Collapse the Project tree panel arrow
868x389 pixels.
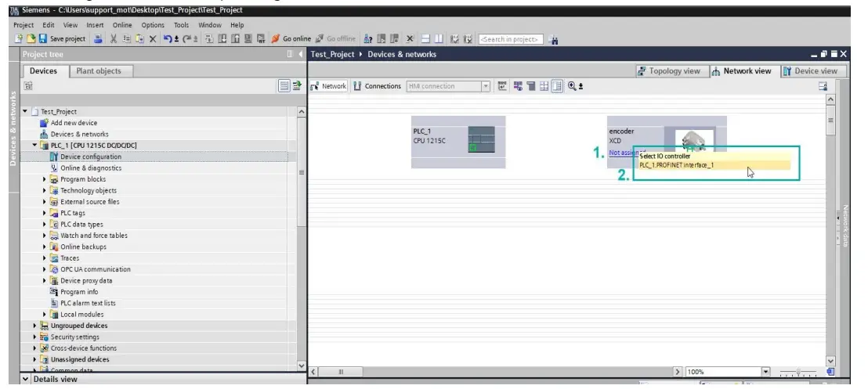click(301, 54)
